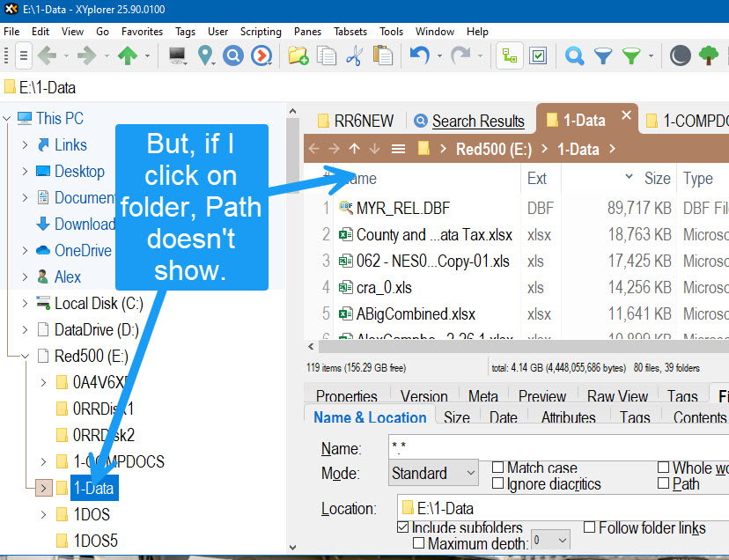Image resolution: width=729 pixels, height=560 pixels.
Task: Click the Paste toolbar icon
Action: click(x=382, y=55)
